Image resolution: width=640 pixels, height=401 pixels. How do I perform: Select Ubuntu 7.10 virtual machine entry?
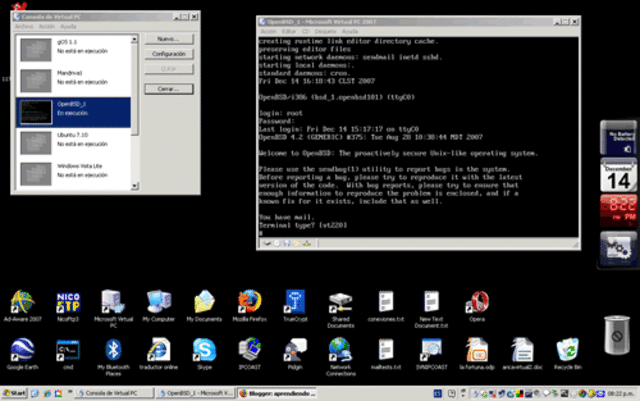[73, 143]
